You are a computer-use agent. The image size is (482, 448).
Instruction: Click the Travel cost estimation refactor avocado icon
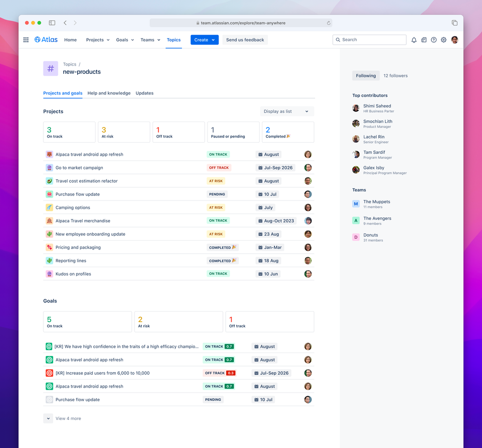[x=49, y=181]
